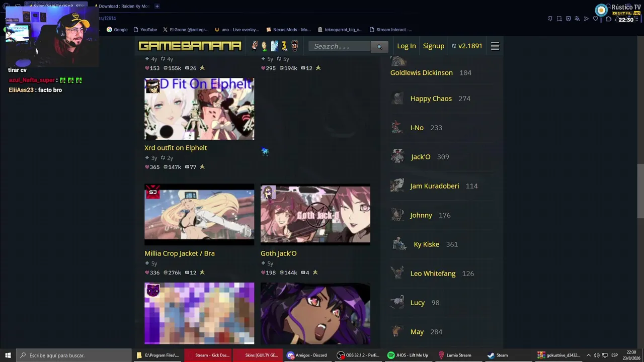The image size is (644, 362).
Task: Open the Ky Kiske character icon
Action: click(399, 244)
